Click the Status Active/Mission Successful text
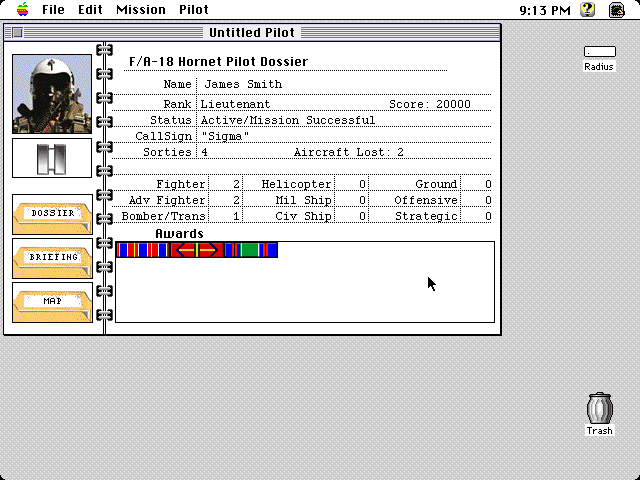This screenshot has width=640, height=480. [x=288, y=120]
